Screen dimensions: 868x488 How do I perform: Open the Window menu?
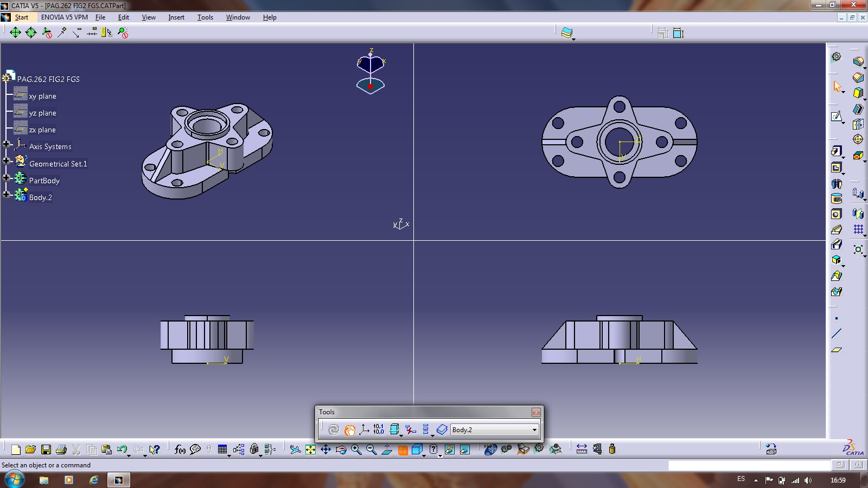click(x=238, y=17)
